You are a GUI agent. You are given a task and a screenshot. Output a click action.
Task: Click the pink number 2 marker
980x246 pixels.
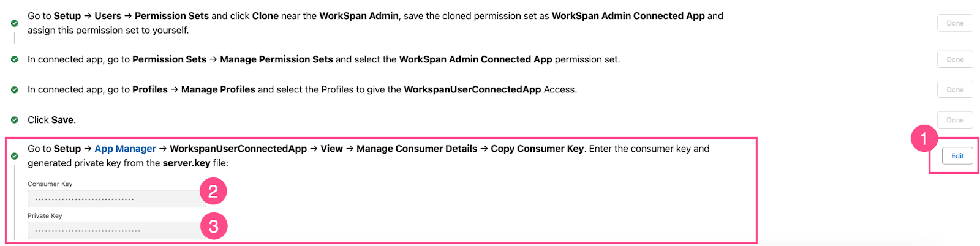click(213, 192)
